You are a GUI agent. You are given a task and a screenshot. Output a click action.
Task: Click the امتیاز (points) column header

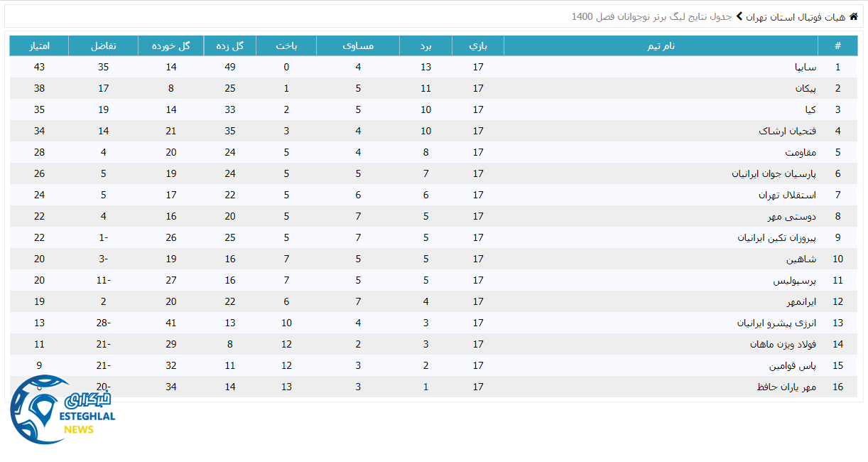coord(39,45)
